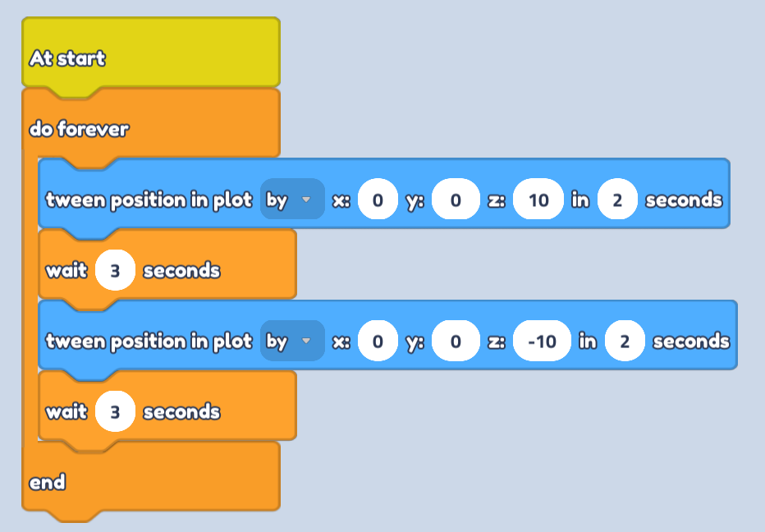Edit the y value in the first tween block
This screenshot has height=532, width=765.
click(x=456, y=199)
